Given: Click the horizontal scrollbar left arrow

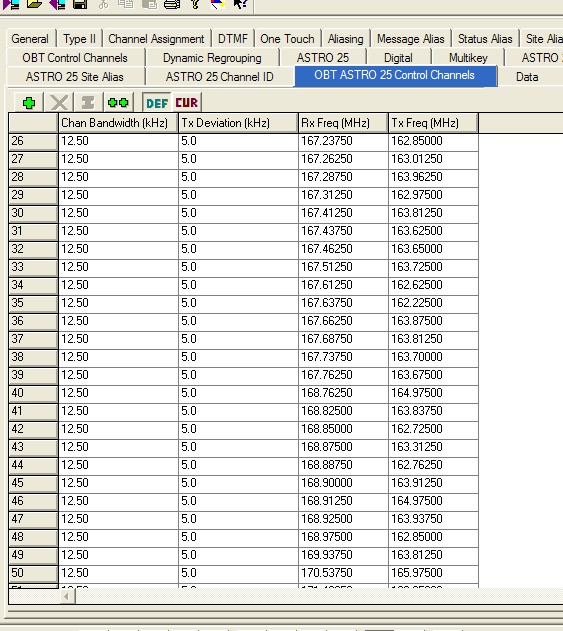Looking at the screenshot, I should [x=67, y=596].
